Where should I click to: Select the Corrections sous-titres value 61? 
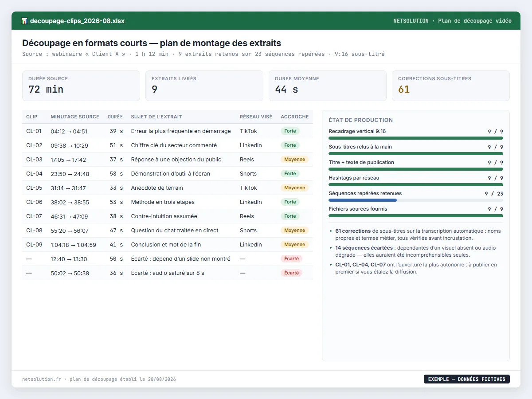(x=404, y=90)
